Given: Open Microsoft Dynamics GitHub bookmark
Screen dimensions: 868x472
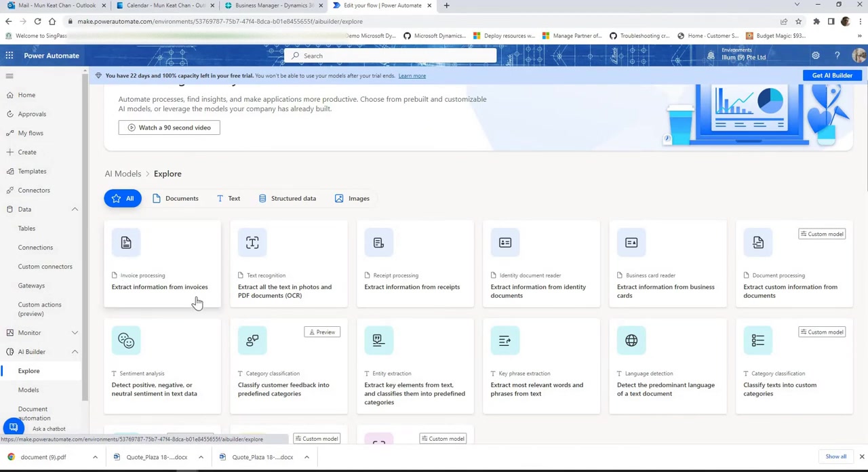Looking at the screenshot, I should pos(434,36).
